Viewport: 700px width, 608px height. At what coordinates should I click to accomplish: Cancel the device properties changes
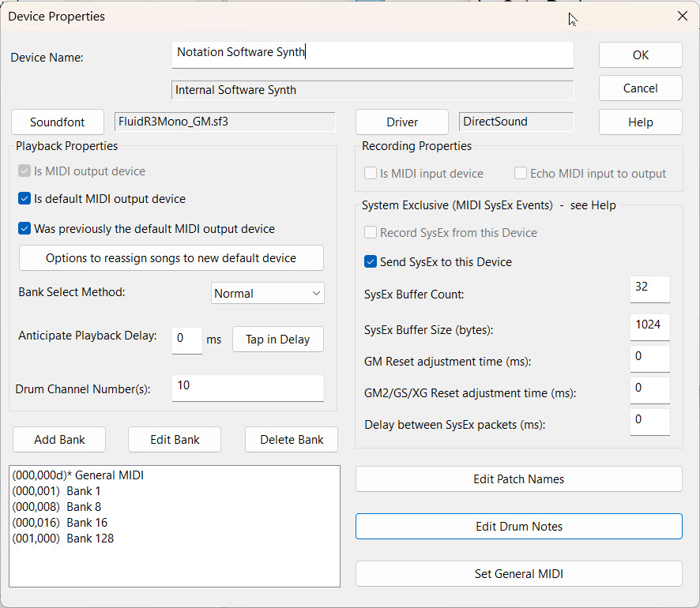tap(640, 88)
